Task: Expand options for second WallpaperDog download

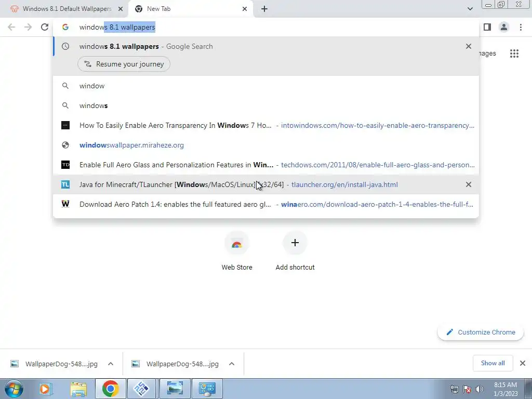Action: tap(232, 364)
